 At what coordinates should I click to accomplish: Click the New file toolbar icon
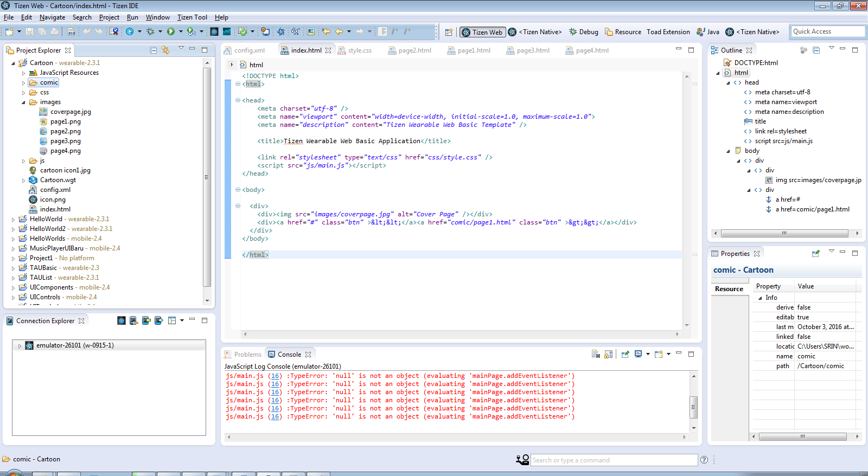pyautogui.click(x=9, y=31)
